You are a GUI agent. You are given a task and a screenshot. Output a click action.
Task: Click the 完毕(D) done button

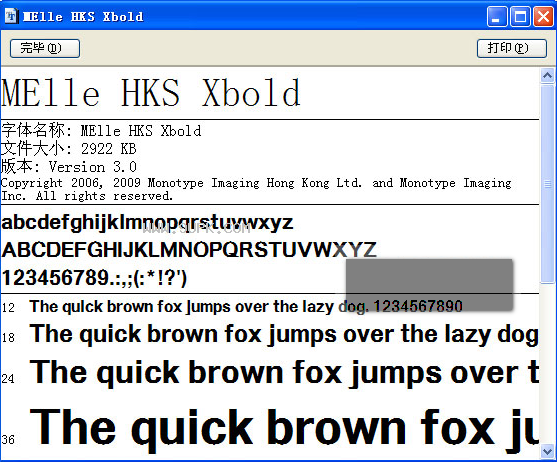[45, 48]
